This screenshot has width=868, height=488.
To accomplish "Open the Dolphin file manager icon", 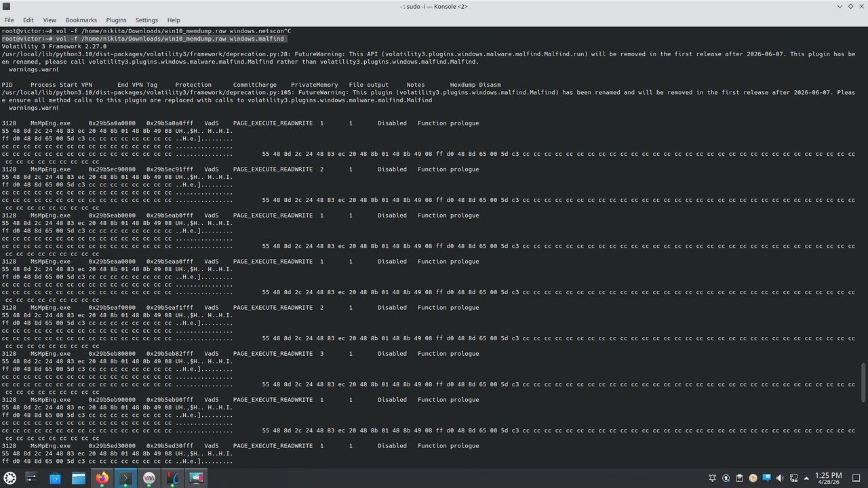I will click(79, 478).
